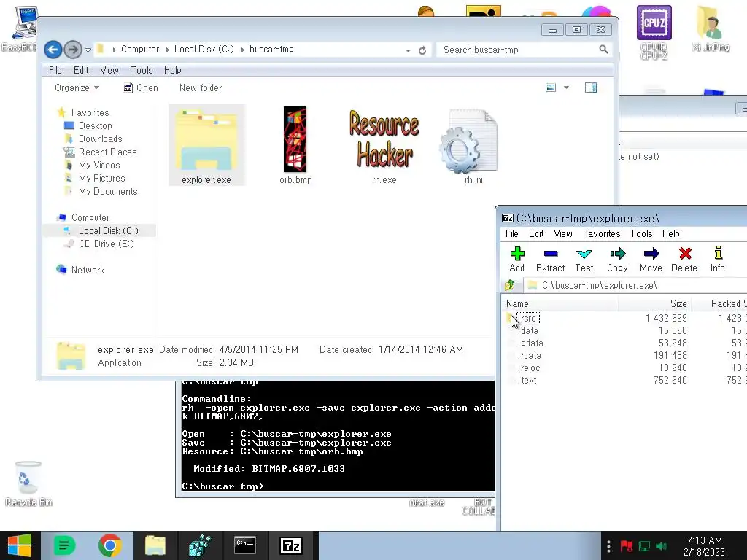This screenshot has width=747, height=560.
Task: Click the 7-Zip Extract button
Action: 550,260
